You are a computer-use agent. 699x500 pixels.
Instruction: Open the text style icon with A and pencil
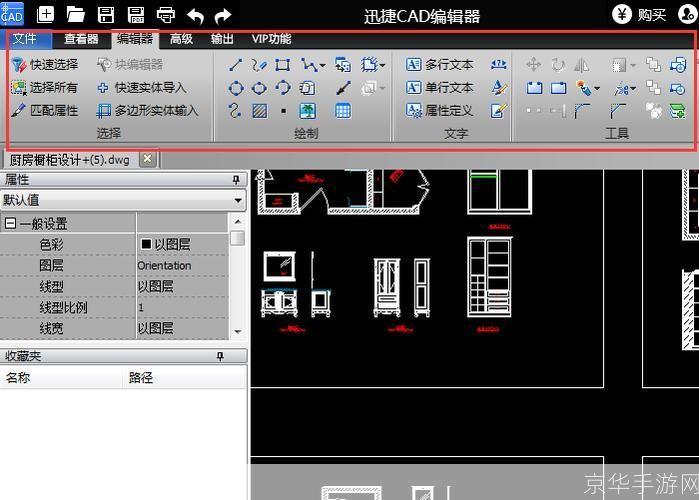pos(499,87)
